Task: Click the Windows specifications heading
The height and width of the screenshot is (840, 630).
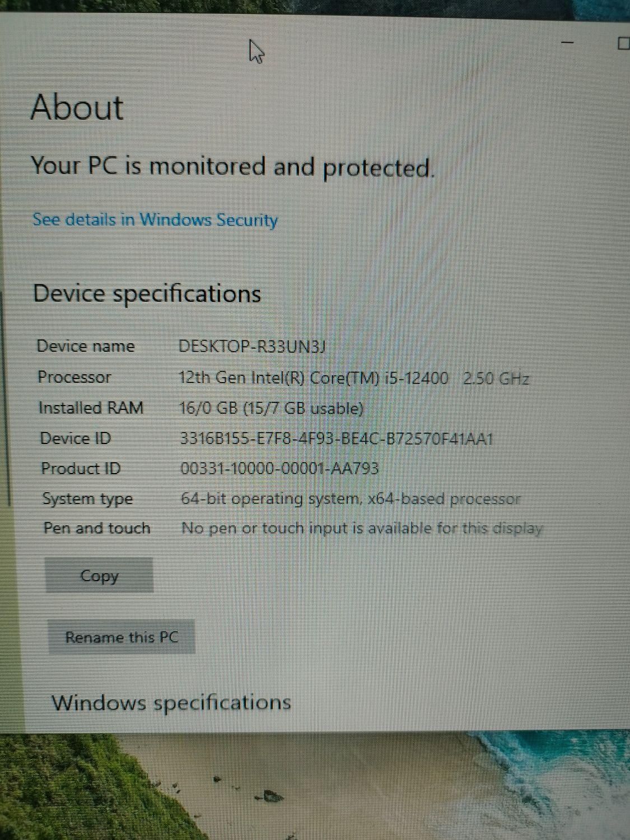Action: pos(171,702)
